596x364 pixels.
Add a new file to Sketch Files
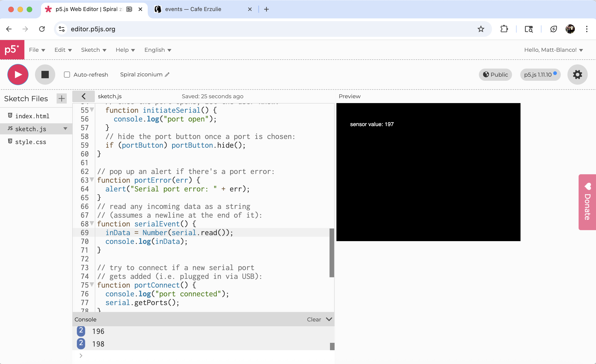61,98
